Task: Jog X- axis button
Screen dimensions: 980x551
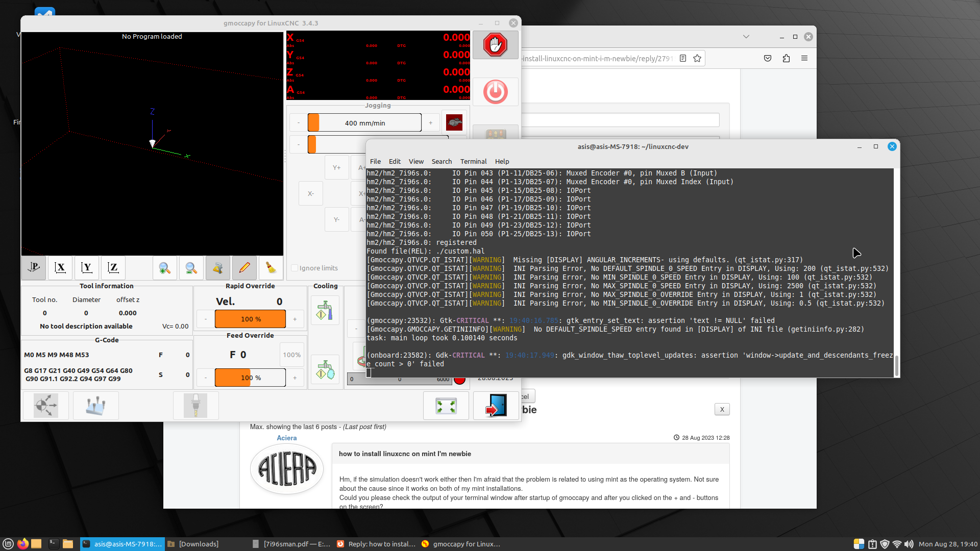Action: pos(311,193)
